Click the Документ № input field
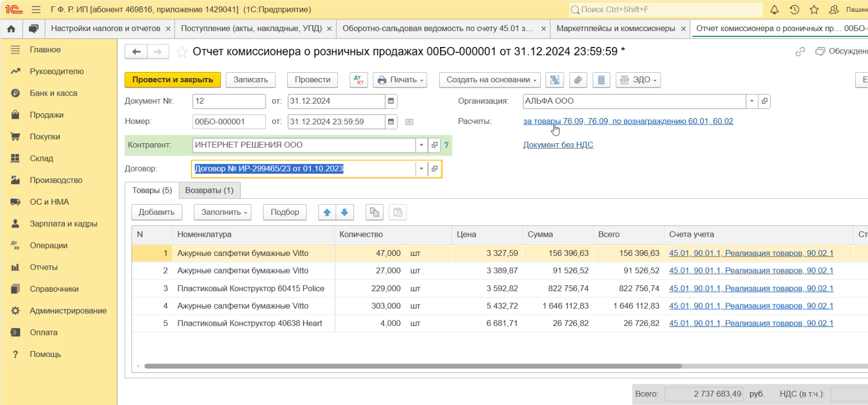 point(228,101)
